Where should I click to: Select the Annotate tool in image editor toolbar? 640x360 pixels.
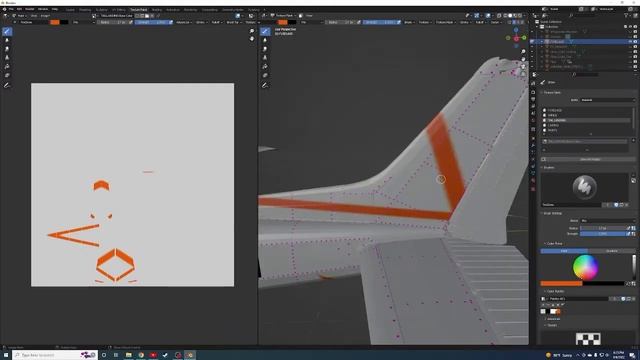pyautogui.click(x=7, y=85)
